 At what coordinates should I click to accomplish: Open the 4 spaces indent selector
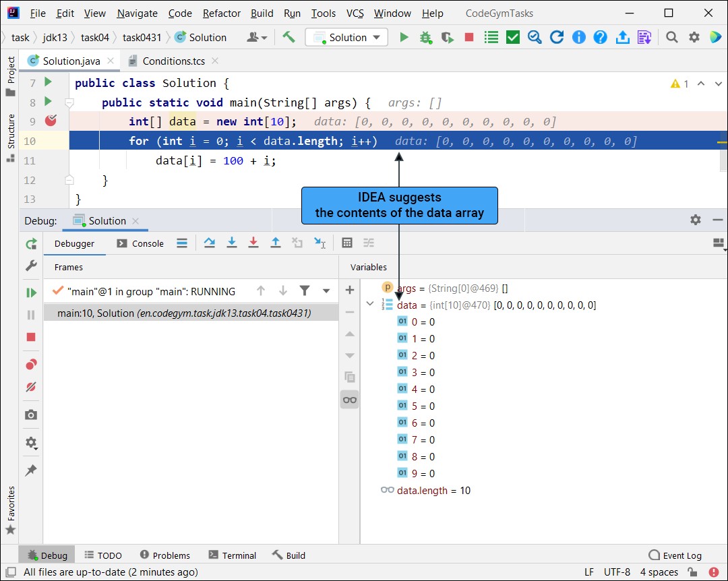coord(659,572)
